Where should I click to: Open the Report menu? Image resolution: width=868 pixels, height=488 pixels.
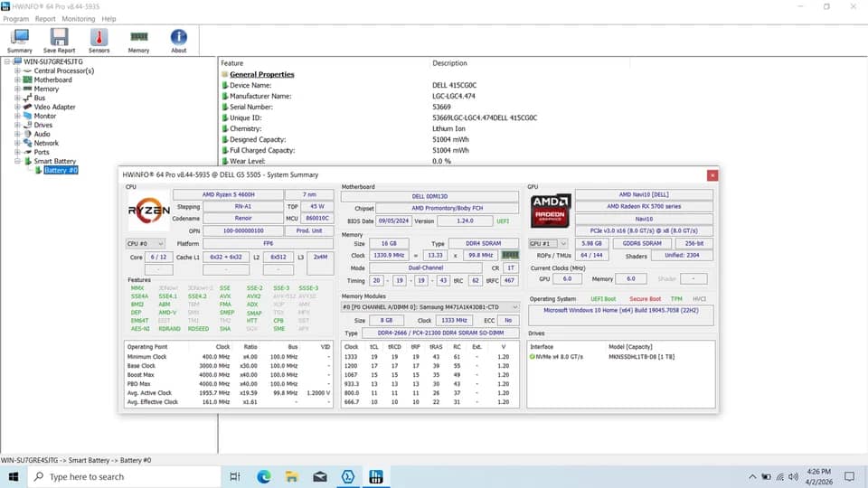(45, 19)
